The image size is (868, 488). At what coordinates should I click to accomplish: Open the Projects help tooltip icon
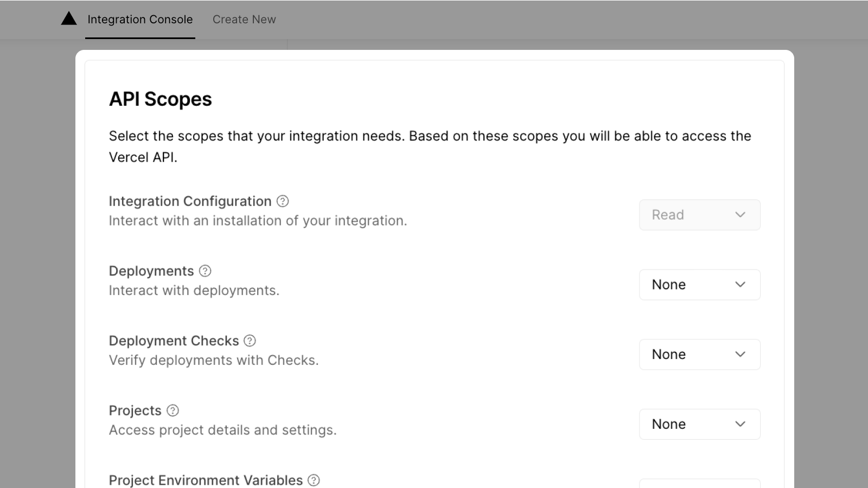tap(173, 410)
